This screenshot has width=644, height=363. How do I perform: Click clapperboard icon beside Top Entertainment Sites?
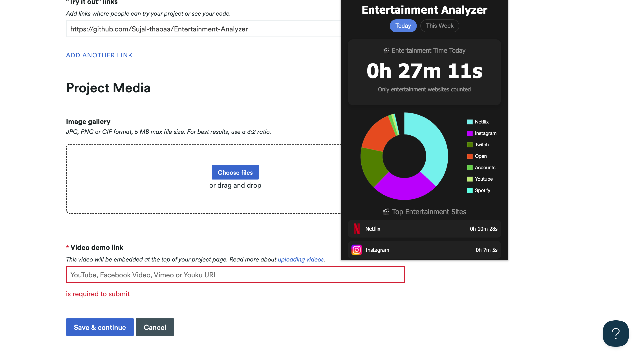386,212
